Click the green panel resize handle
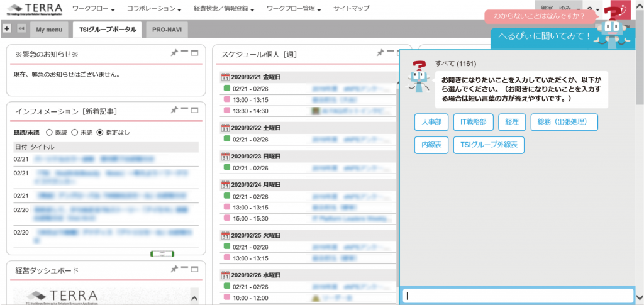The width and height of the screenshot is (644, 305). pyautogui.click(x=162, y=253)
